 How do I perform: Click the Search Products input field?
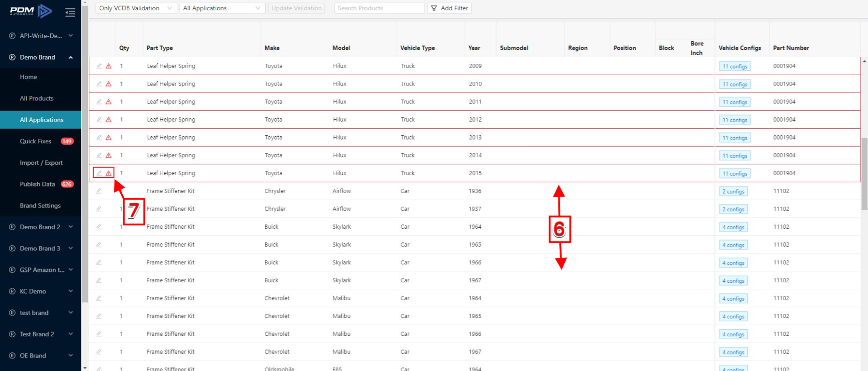coord(379,8)
